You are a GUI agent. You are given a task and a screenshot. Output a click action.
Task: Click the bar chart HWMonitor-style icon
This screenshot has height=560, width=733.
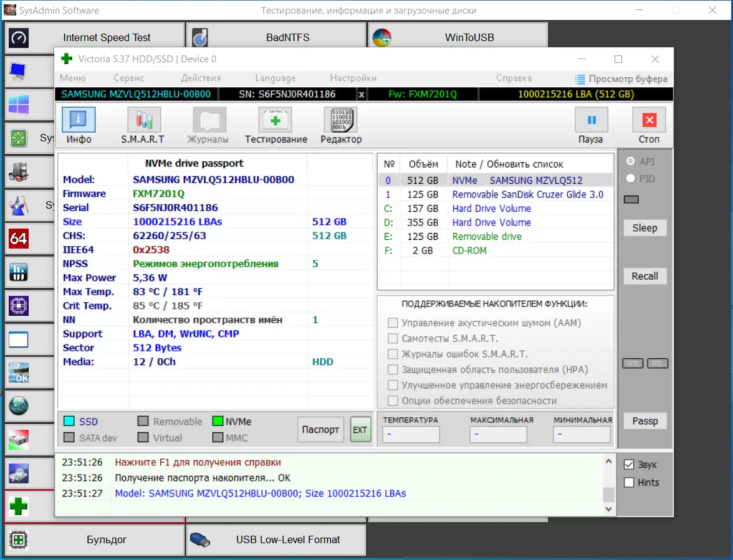(19, 272)
